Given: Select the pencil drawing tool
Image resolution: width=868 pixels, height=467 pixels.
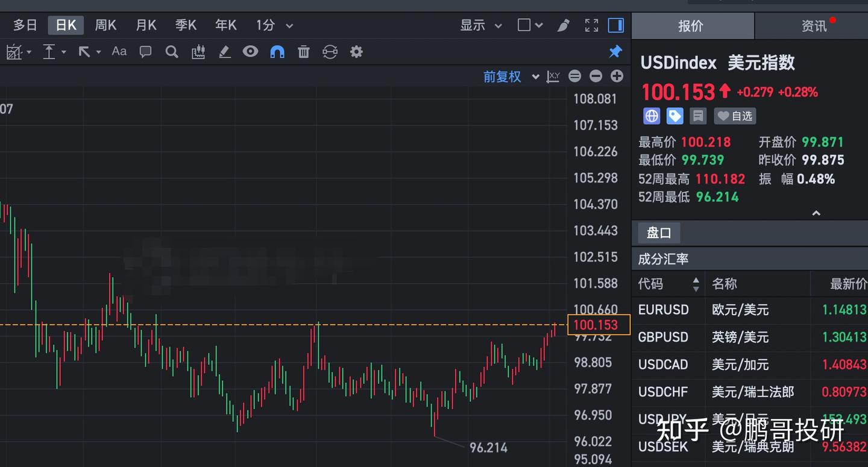Looking at the screenshot, I should 224,51.
